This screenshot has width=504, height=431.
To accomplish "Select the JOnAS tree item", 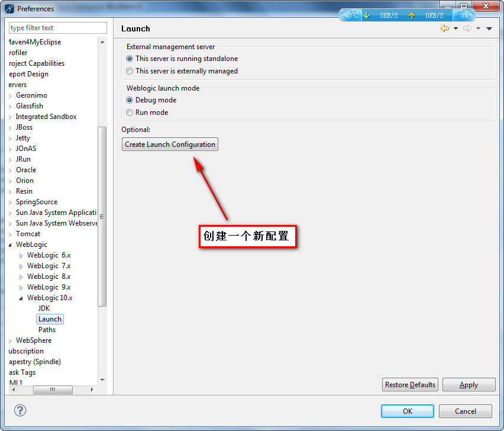I will coord(26,148).
